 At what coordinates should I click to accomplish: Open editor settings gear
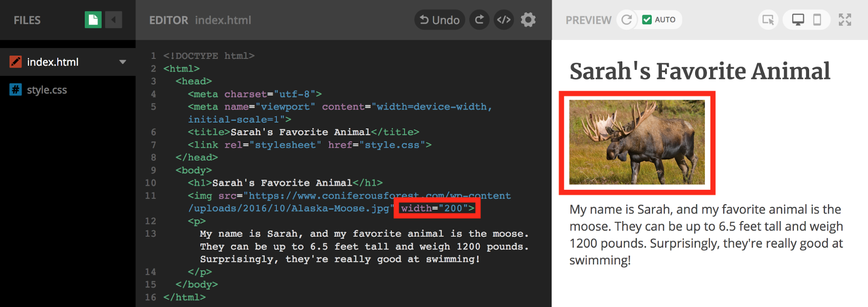(528, 20)
